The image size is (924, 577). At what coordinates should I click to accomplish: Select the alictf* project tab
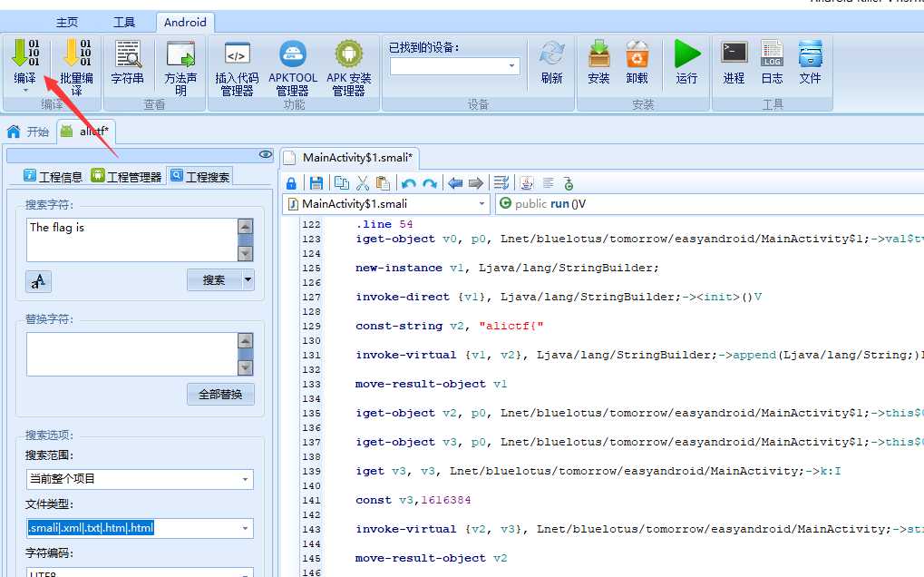(86, 132)
